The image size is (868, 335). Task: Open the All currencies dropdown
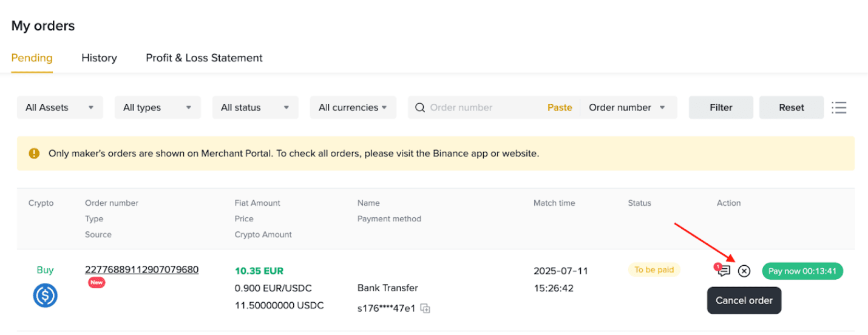[x=353, y=107]
